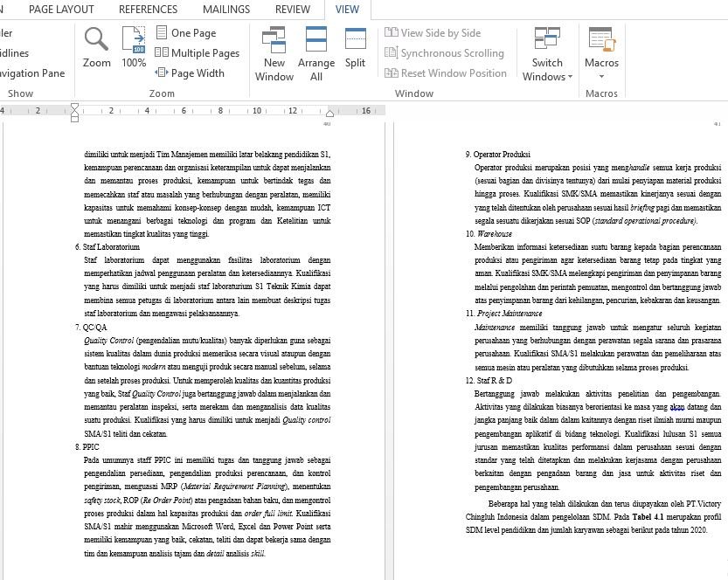The width and height of the screenshot is (728, 580).
Task: Click Synchronous Scrolling text
Action: pyautogui.click(x=452, y=53)
